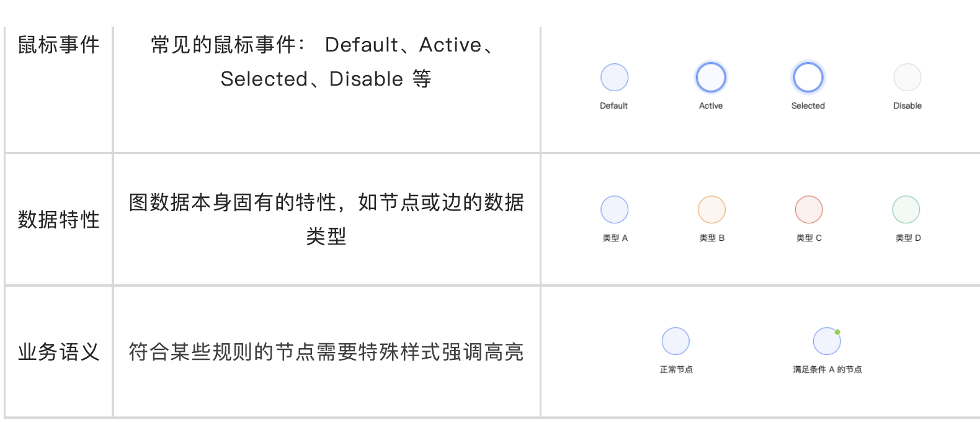Click the 数据特性 row header cell
The image size is (980, 422).
point(58,219)
